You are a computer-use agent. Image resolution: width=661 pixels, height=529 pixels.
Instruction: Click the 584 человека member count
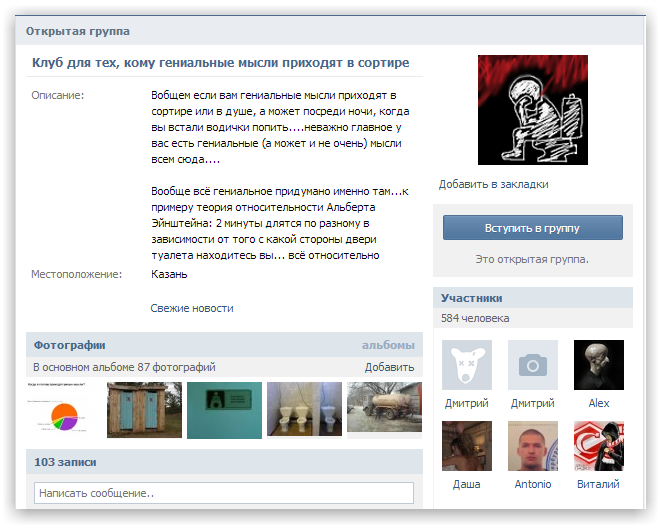[x=475, y=318]
